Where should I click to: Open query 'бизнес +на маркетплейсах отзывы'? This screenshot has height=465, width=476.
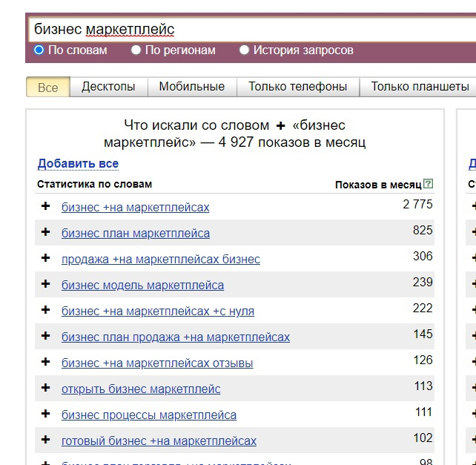[157, 363]
